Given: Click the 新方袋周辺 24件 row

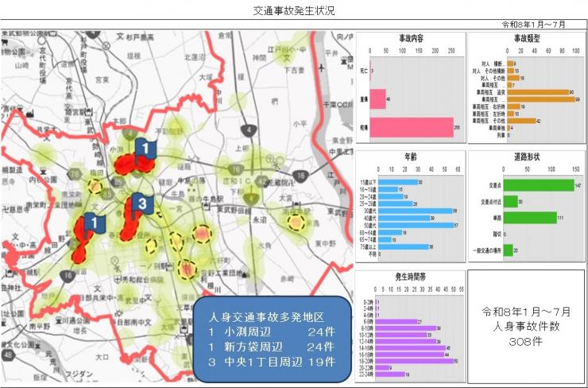Looking at the screenshot, I should 272,347.
